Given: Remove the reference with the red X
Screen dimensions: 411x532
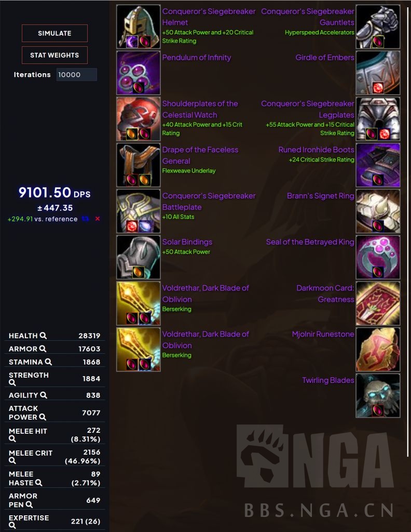Looking at the screenshot, I should [98, 219].
